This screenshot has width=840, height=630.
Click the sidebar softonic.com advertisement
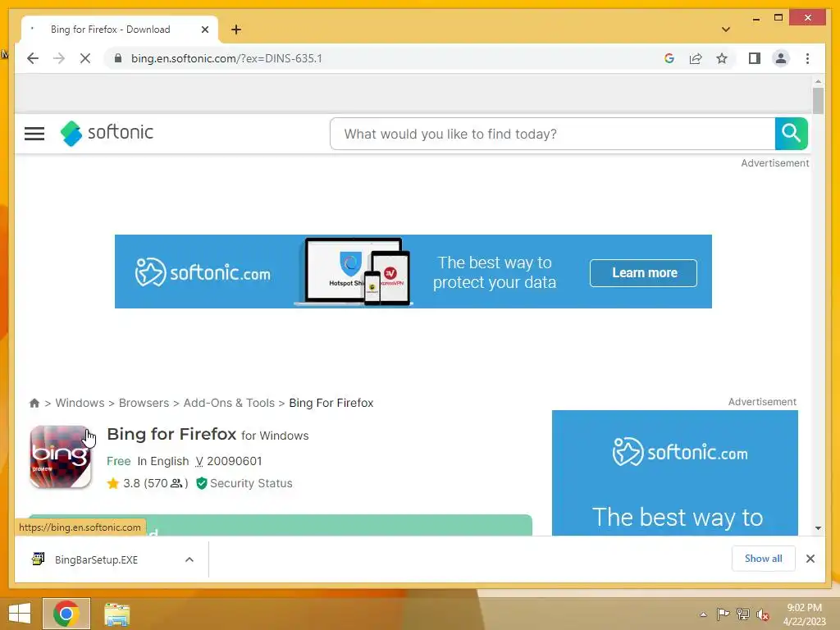[x=675, y=473]
